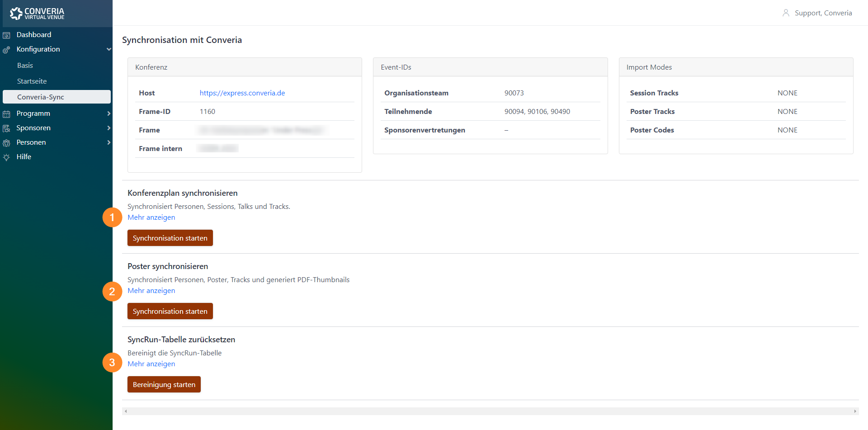
Task: Select Conveira-Sync in the sidebar
Action: point(41,97)
